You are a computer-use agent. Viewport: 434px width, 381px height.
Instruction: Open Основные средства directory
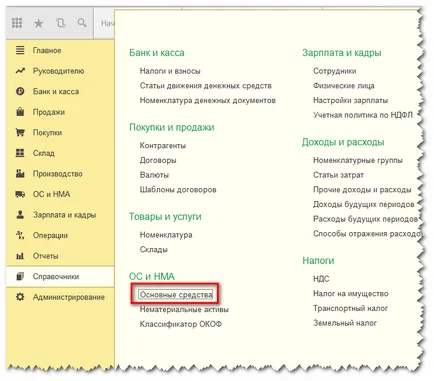coord(176,295)
